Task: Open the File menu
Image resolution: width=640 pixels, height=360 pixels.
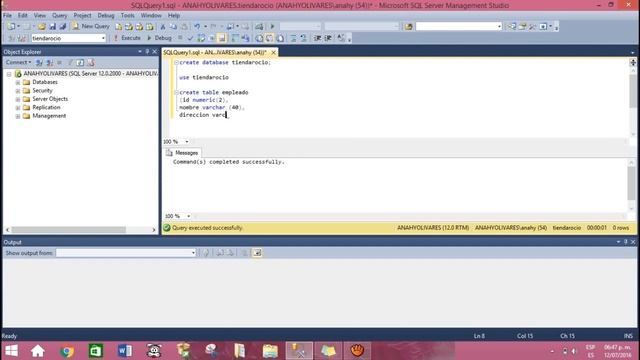Action: pyautogui.click(x=7, y=16)
